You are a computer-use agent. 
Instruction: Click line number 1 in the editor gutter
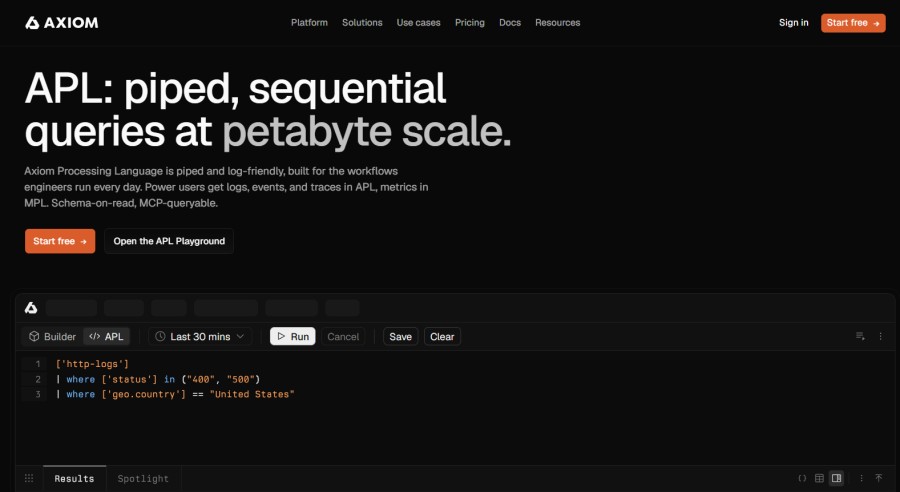pos(38,364)
